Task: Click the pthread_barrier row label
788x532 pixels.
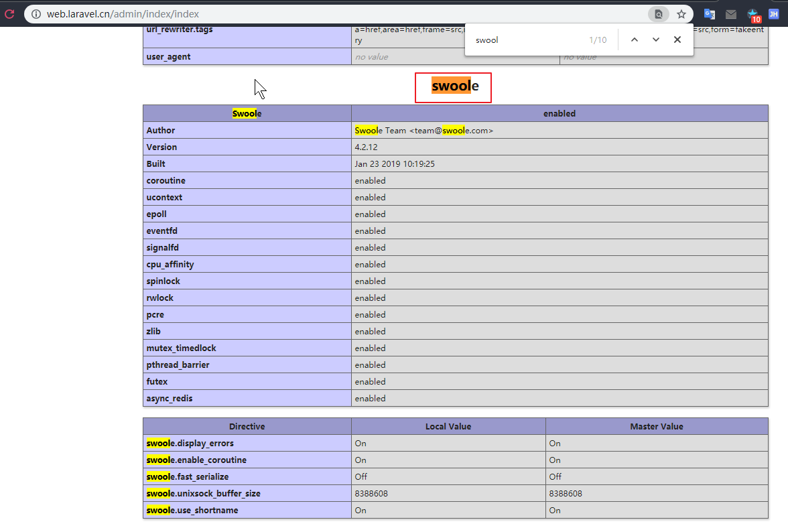Action: point(178,364)
